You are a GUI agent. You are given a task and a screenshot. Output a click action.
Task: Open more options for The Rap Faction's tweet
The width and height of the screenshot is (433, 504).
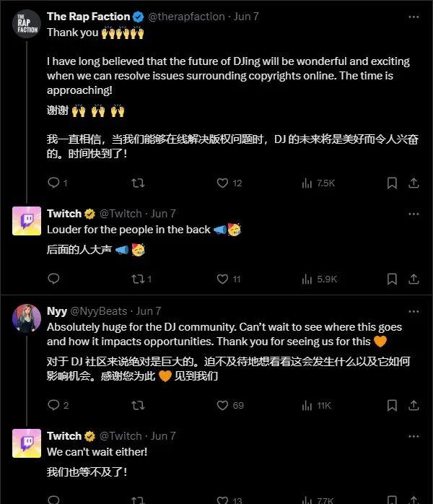tap(414, 17)
